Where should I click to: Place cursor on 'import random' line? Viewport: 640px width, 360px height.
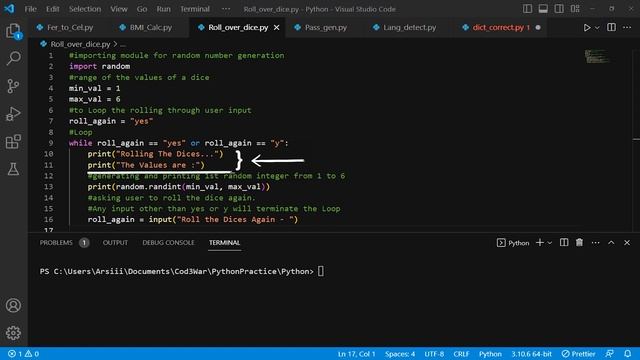pos(99,66)
